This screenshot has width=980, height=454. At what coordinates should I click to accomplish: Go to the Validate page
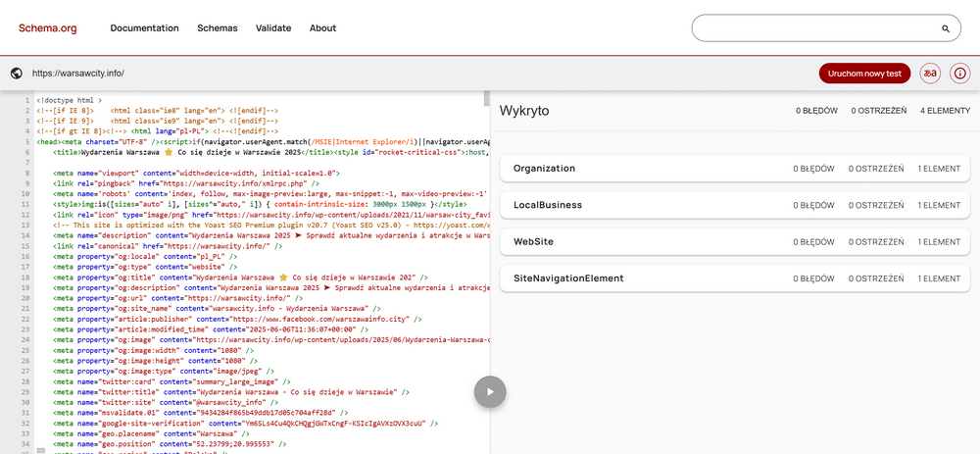[273, 28]
